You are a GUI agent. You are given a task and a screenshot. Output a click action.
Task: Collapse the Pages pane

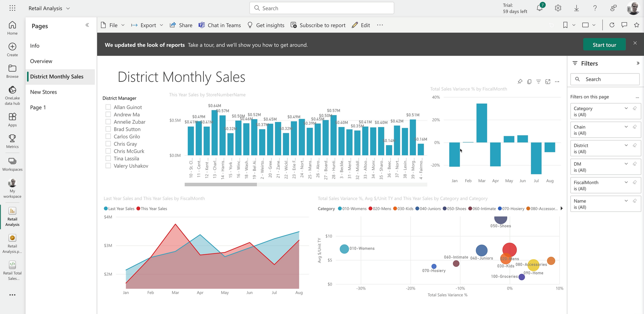[x=87, y=25]
